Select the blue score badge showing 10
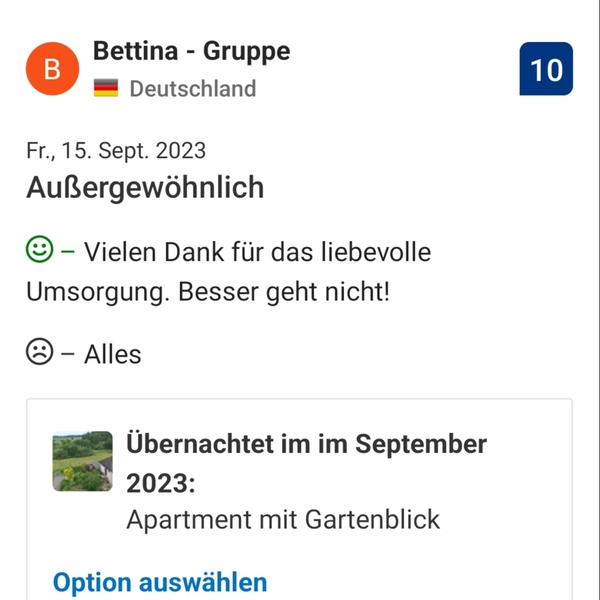 pyautogui.click(x=546, y=69)
